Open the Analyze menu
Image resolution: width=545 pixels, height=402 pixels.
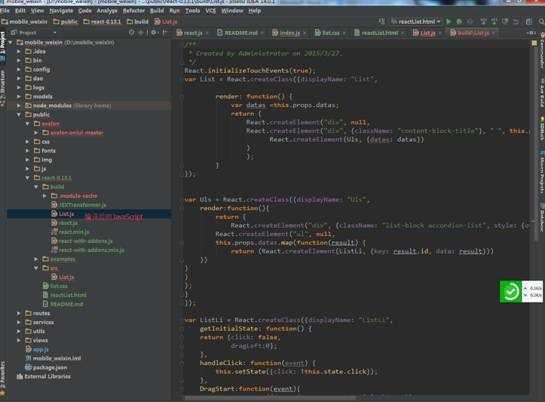pyautogui.click(x=107, y=11)
